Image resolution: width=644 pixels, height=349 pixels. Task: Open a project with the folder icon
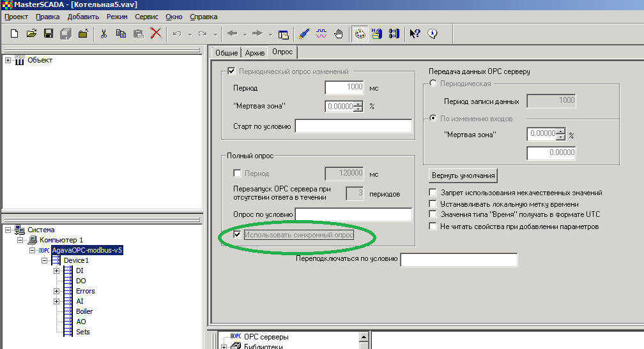[x=32, y=34]
